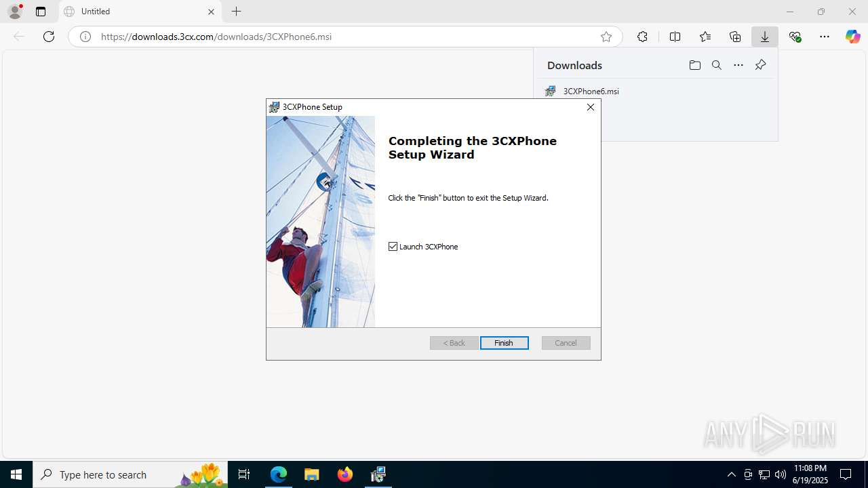Image resolution: width=868 pixels, height=488 pixels.
Task: Close the 3CXPhone Setup dialog
Action: [x=591, y=107]
